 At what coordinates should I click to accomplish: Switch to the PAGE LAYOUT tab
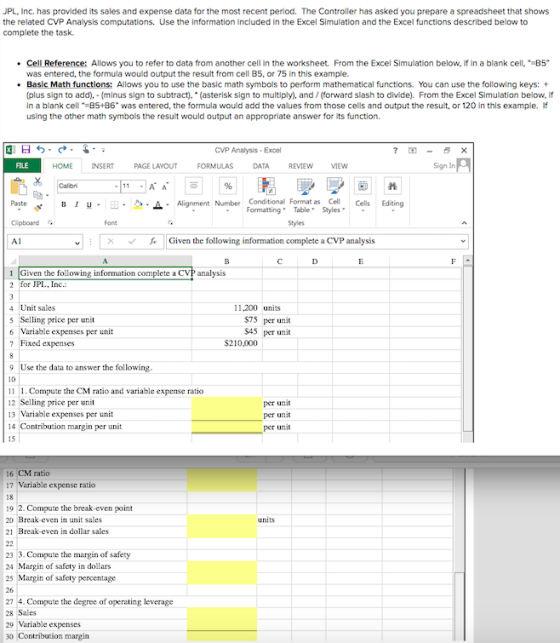coord(155,166)
